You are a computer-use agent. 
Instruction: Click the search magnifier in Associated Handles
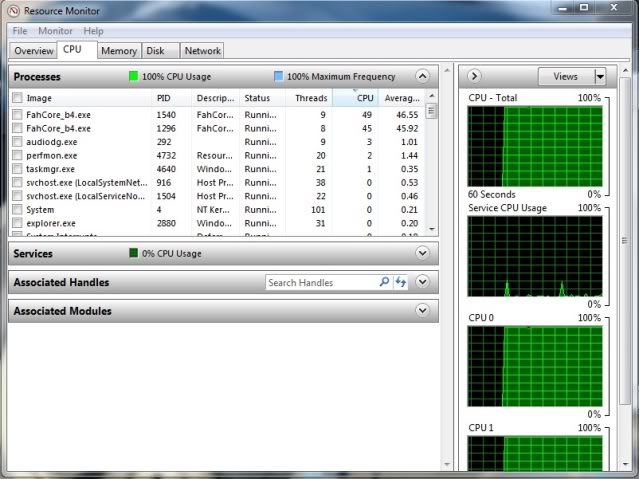[x=384, y=282]
